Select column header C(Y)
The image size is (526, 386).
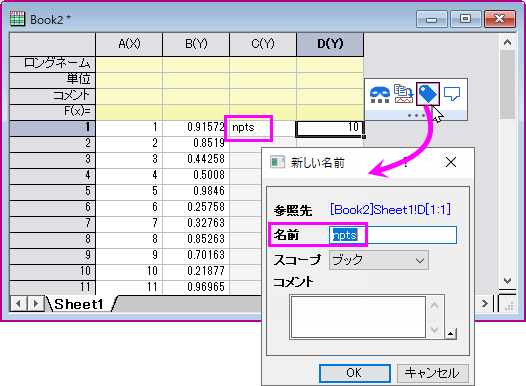263,44
